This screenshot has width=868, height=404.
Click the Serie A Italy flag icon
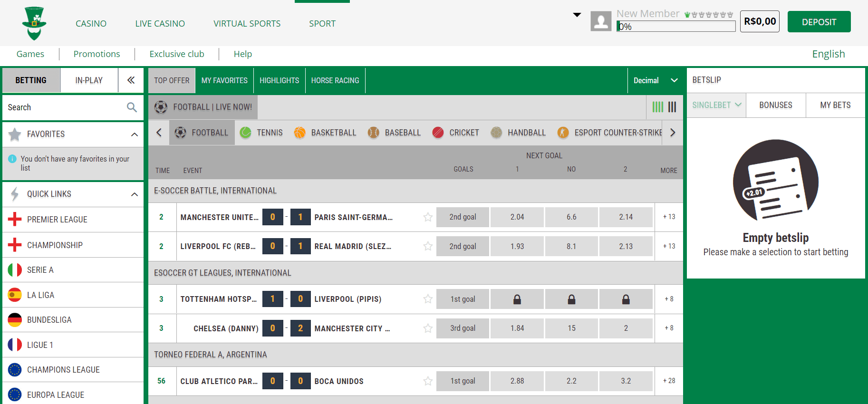(x=15, y=270)
